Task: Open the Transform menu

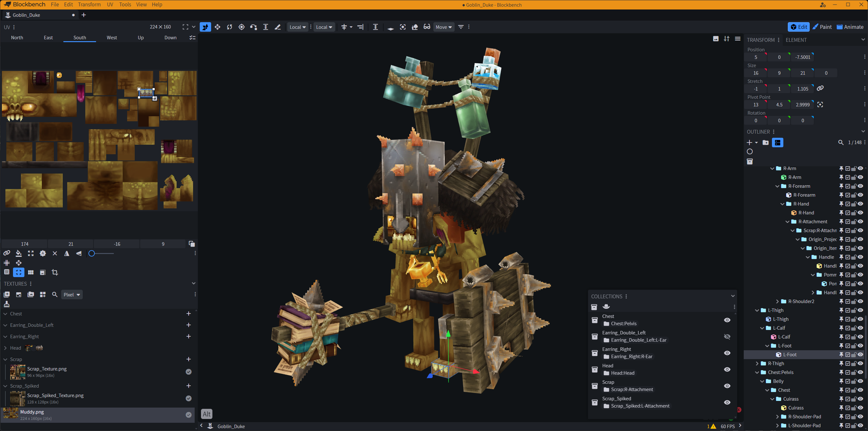Action: pyautogui.click(x=89, y=4)
